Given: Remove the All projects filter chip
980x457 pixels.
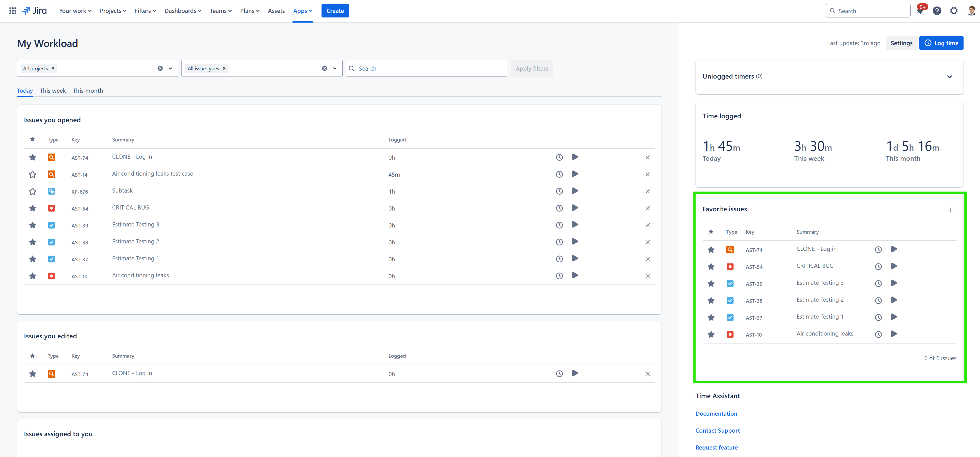Looking at the screenshot, I should coord(53,68).
